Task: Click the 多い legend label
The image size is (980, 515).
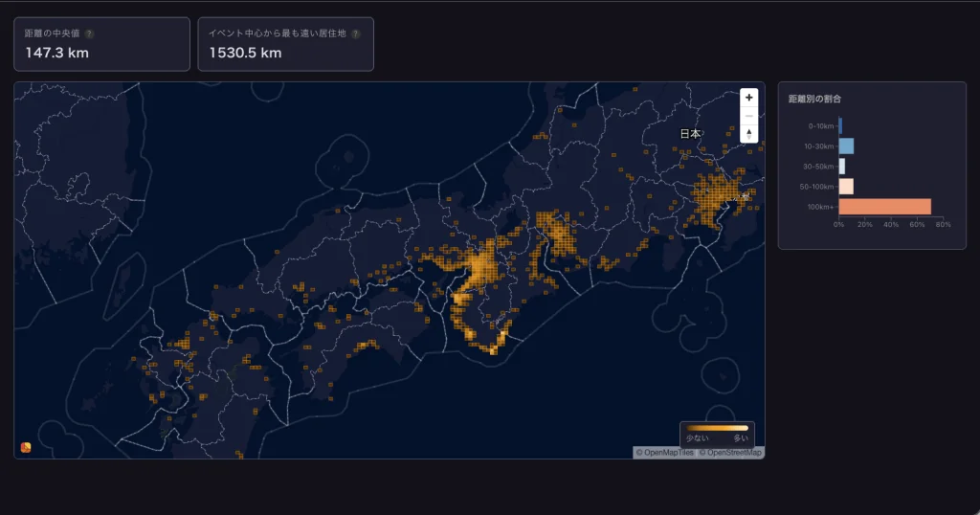Action: point(741,438)
